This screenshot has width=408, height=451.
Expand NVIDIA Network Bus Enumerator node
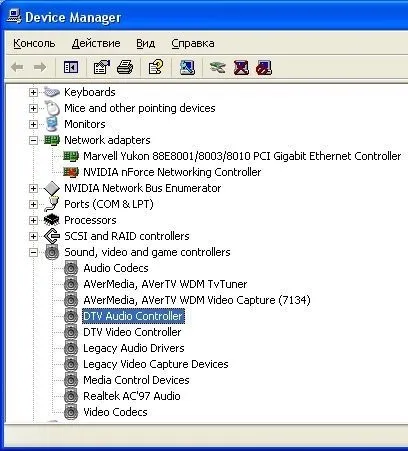click(x=33, y=188)
